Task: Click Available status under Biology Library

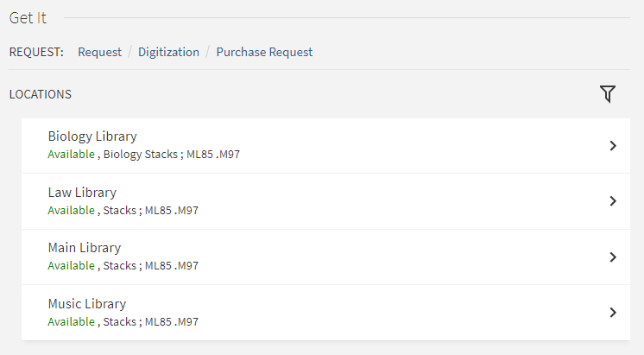Action: pyautogui.click(x=71, y=155)
